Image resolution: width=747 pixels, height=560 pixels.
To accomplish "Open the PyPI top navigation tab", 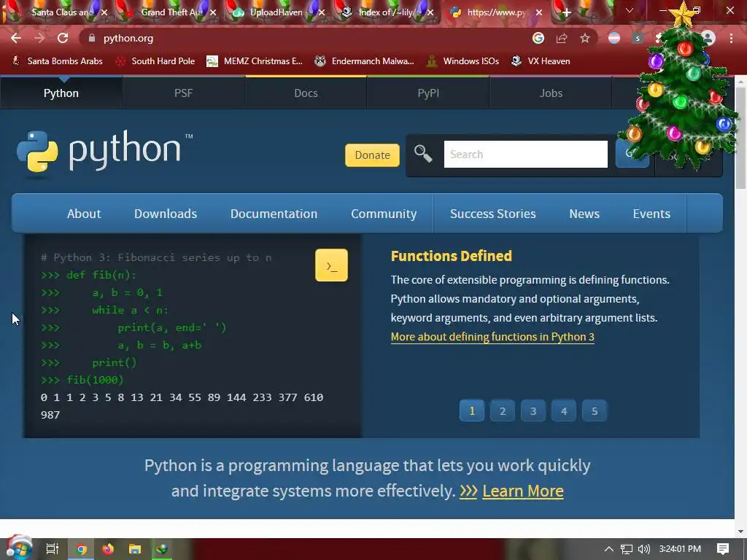I will tap(428, 93).
